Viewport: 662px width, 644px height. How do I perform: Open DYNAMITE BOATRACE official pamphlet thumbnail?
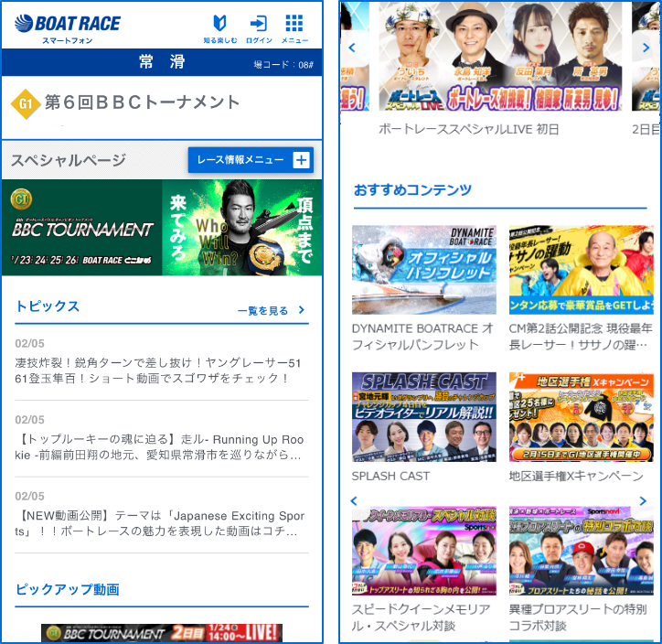[x=424, y=271]
